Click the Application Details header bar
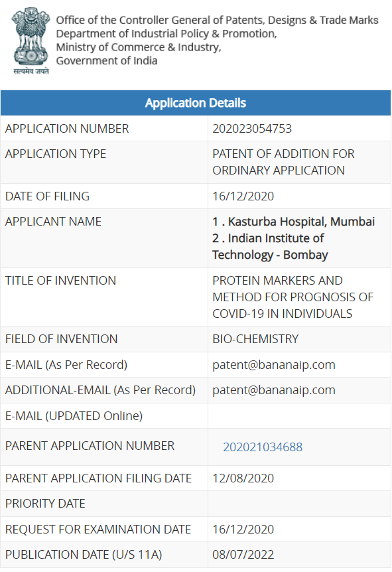Viewport: 392px width, 572px height. [x=196, y=103]
